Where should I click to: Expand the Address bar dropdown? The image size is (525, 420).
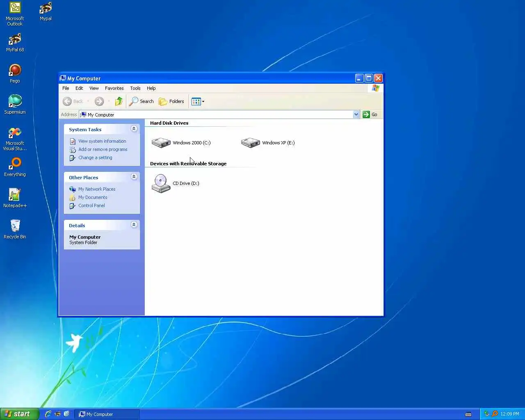(356, 114)
